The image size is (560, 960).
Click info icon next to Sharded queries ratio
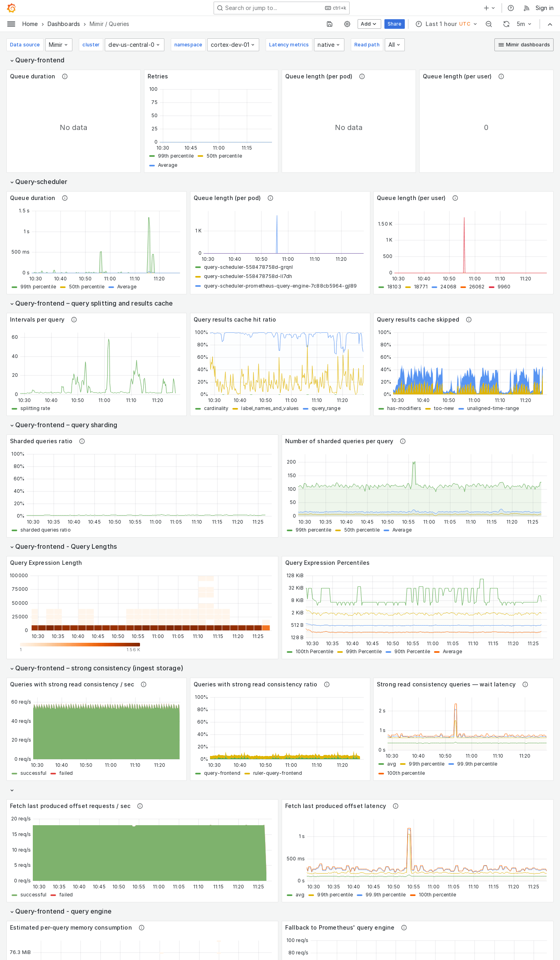pyautogui.click(x=82, y=441)
